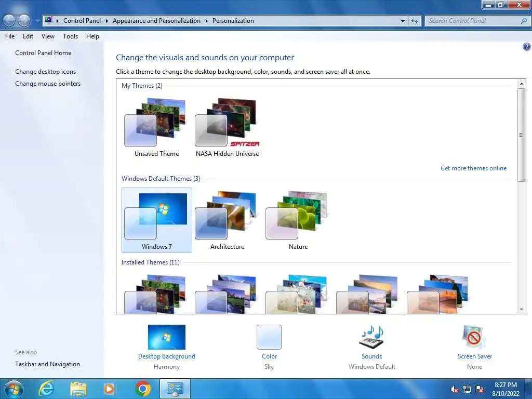Open the Action Center flag icon
This screenshot has width=532, height=399.
[480, 389]
